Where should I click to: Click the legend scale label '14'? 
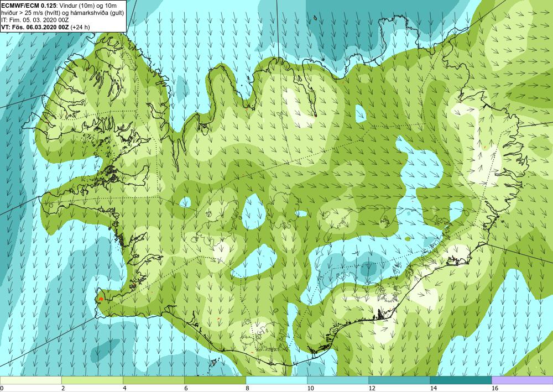434,389
